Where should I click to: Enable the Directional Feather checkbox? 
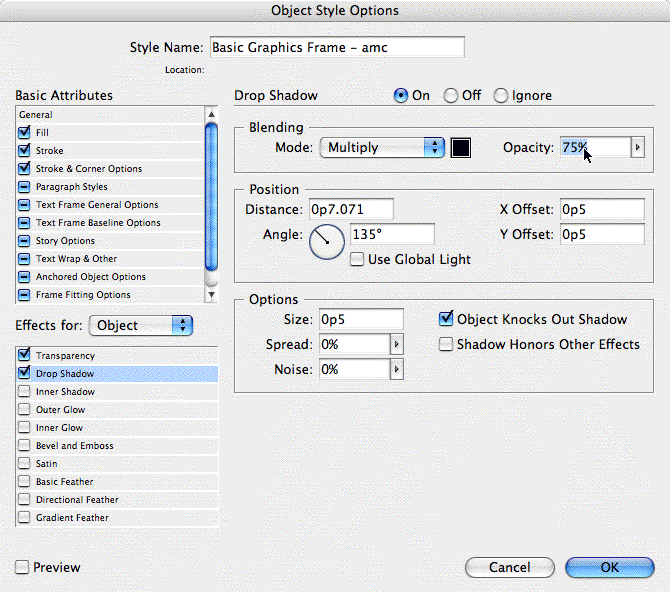[x=24, y=499]
